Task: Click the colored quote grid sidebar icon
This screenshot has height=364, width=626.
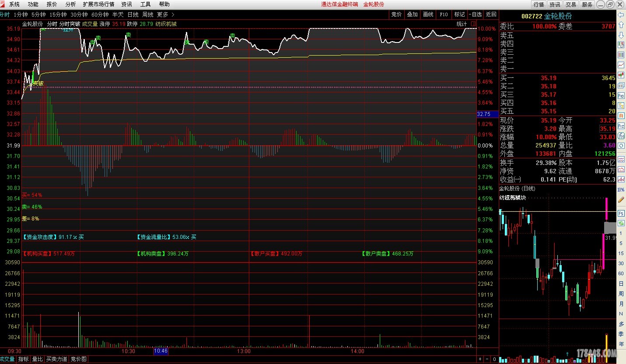Action: (x=621, y=55)
